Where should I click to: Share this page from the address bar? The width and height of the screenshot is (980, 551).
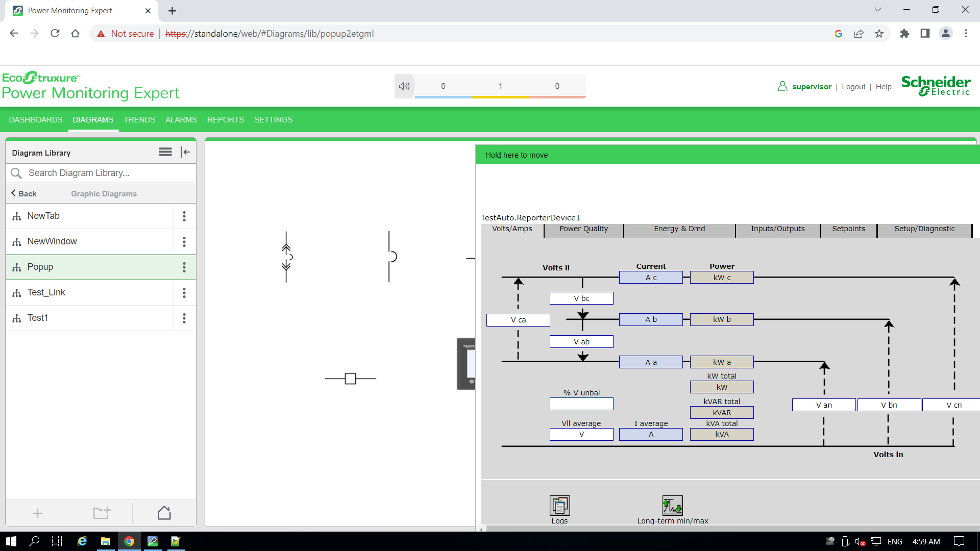[859, 34]
